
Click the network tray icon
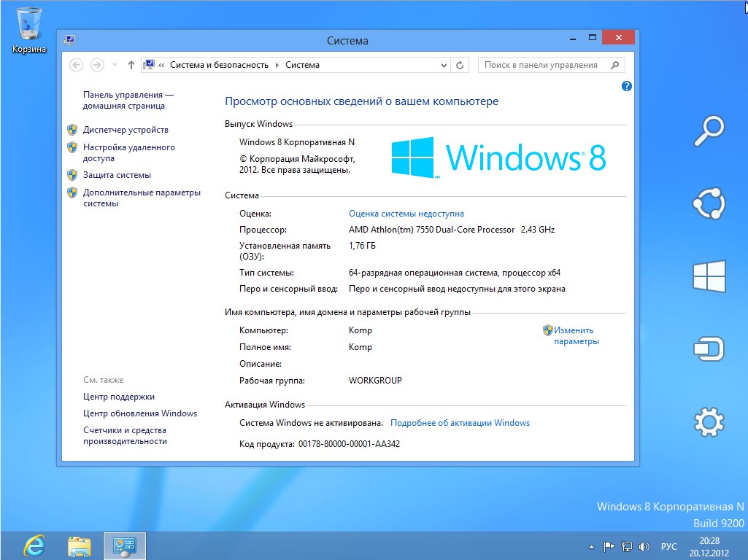coord(626,547)
